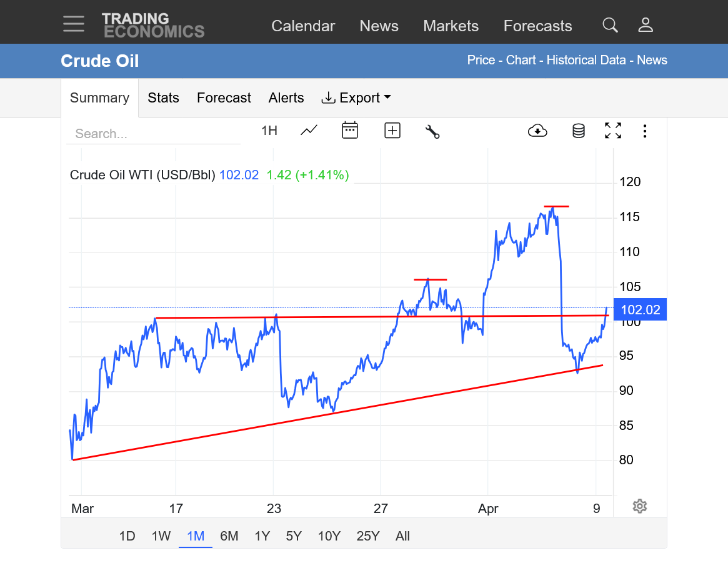Click the plus box compare icon
This screenshot has width=728, height=563.
click(x=392, y=131)
